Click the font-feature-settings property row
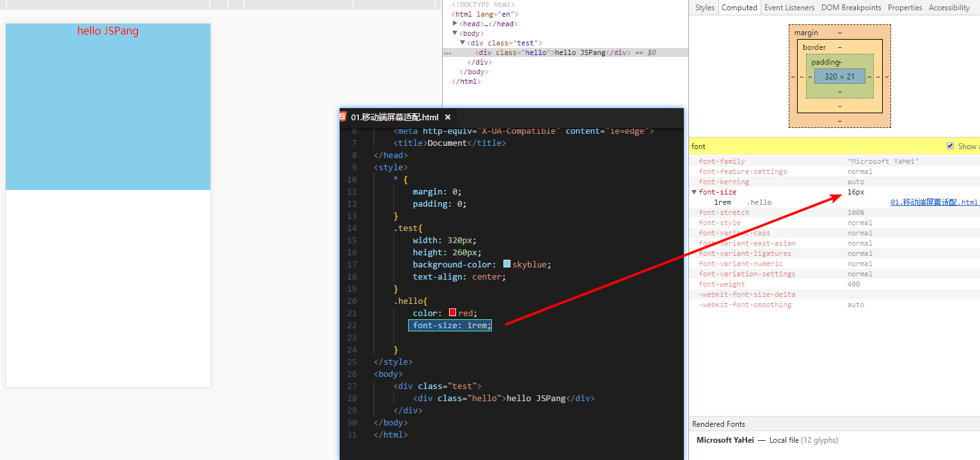980x460 pixels. point(834,171)
